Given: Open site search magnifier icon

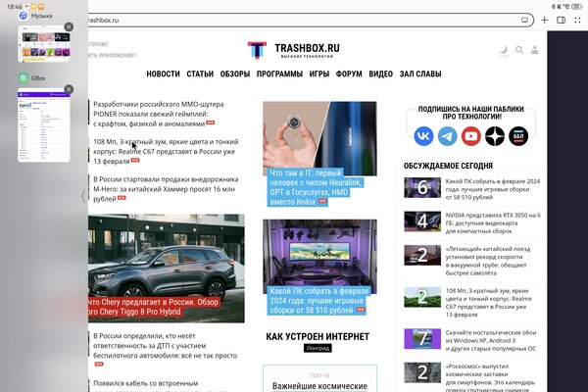Looking at the screenshot, I should [x=519, y=50].
